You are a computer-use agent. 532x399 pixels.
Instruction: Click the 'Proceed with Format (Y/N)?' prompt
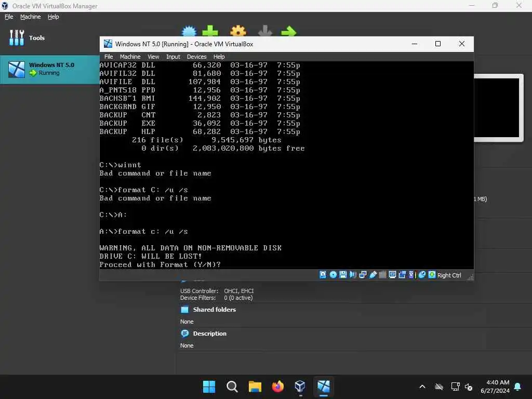pyautogui.click(x=160, y=264)
